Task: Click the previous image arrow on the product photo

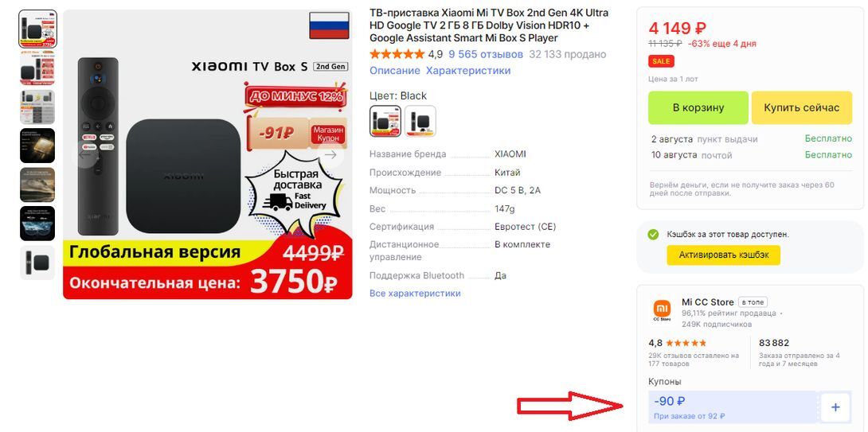Action: (x=84, y=155)
